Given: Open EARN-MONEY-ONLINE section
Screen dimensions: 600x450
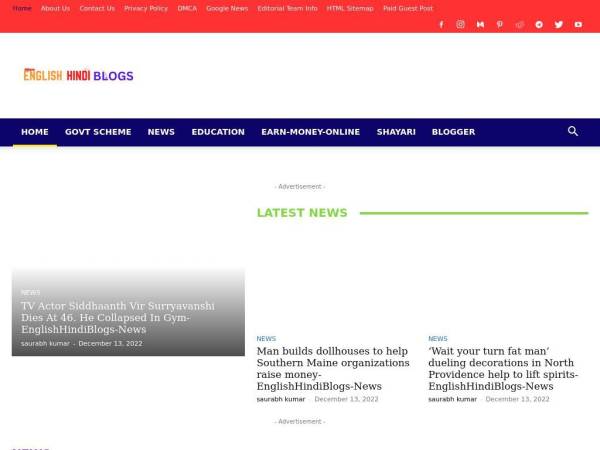Looking at the screenshot, I should 310,132.
